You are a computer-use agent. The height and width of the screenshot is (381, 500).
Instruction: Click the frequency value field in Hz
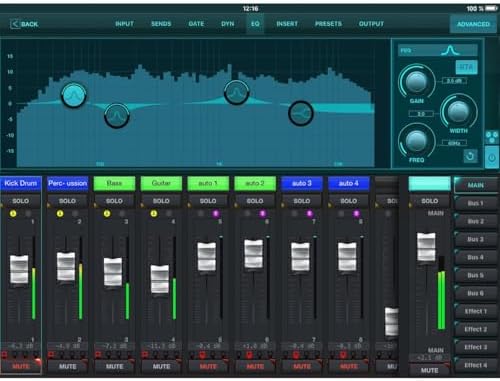click(454, 143)
